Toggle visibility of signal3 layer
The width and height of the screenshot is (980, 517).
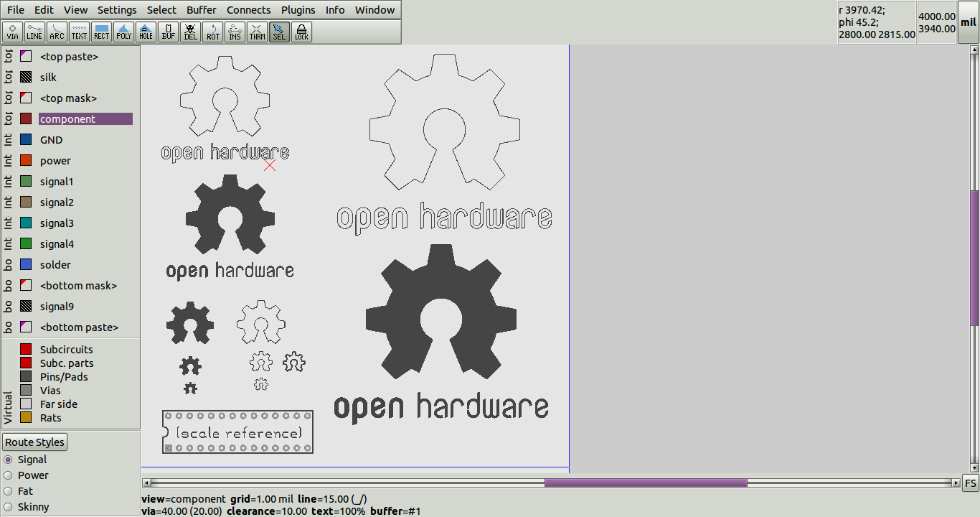point(26,223)
